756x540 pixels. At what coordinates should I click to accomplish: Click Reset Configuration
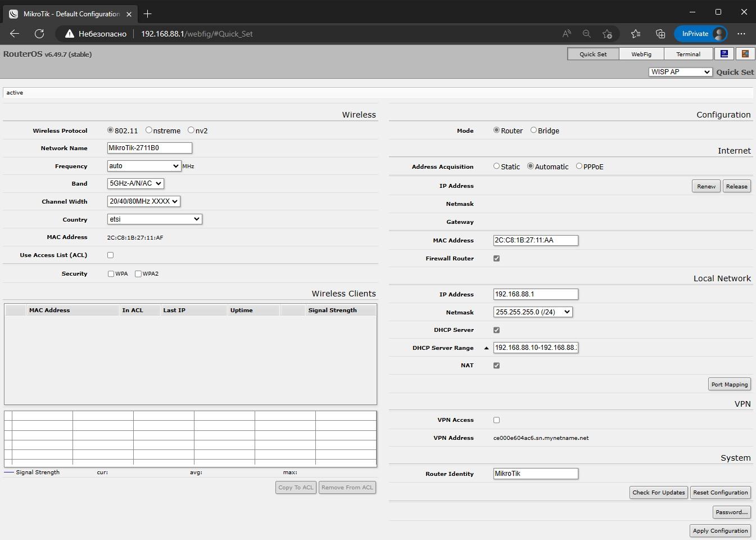(x=721, y=492)
